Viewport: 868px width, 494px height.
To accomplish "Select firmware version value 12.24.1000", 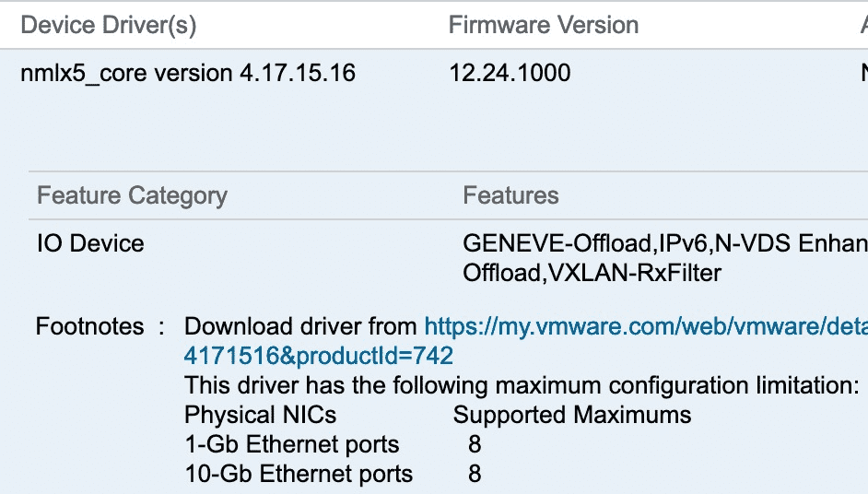I will pos(510,73).
